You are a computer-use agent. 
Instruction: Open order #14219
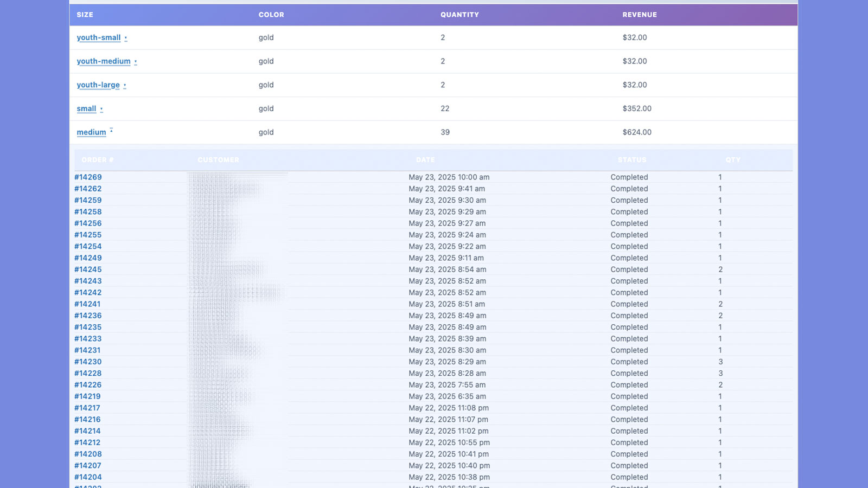click(88, 396)
